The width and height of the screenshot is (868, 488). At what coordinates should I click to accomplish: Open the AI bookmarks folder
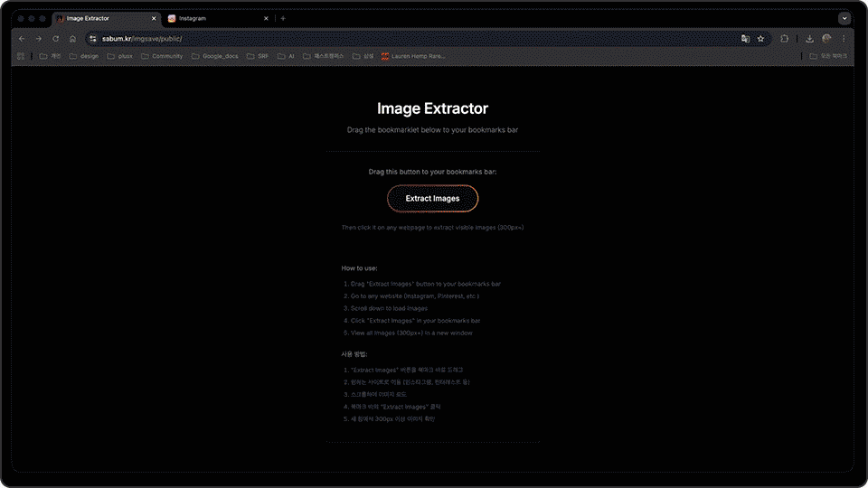click(x=286, y=56)
